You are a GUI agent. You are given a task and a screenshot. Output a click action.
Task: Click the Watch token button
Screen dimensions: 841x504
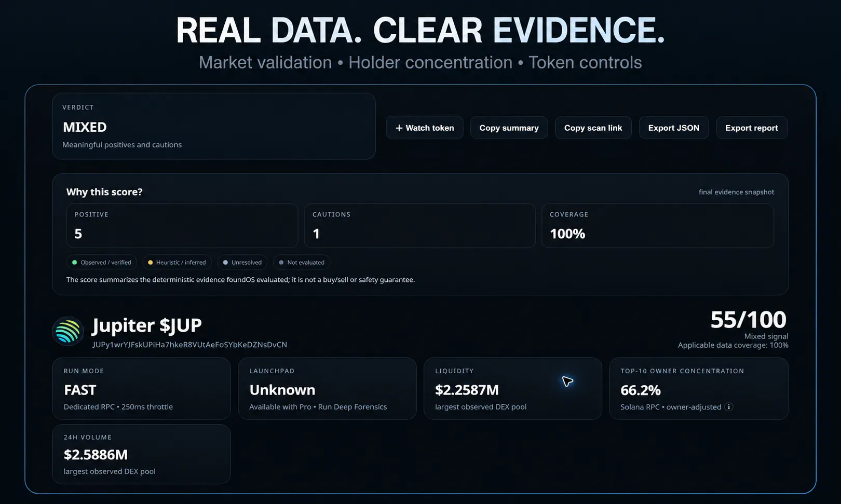click(425, 128)
